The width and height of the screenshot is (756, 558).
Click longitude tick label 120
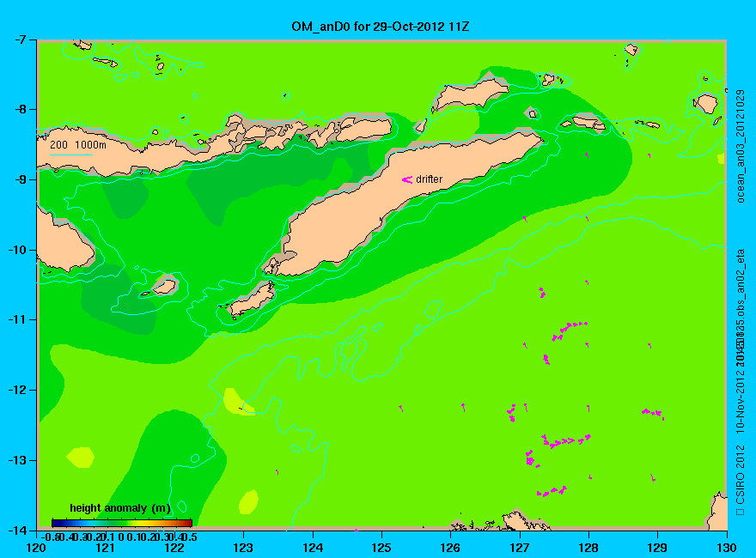point(36,548)
